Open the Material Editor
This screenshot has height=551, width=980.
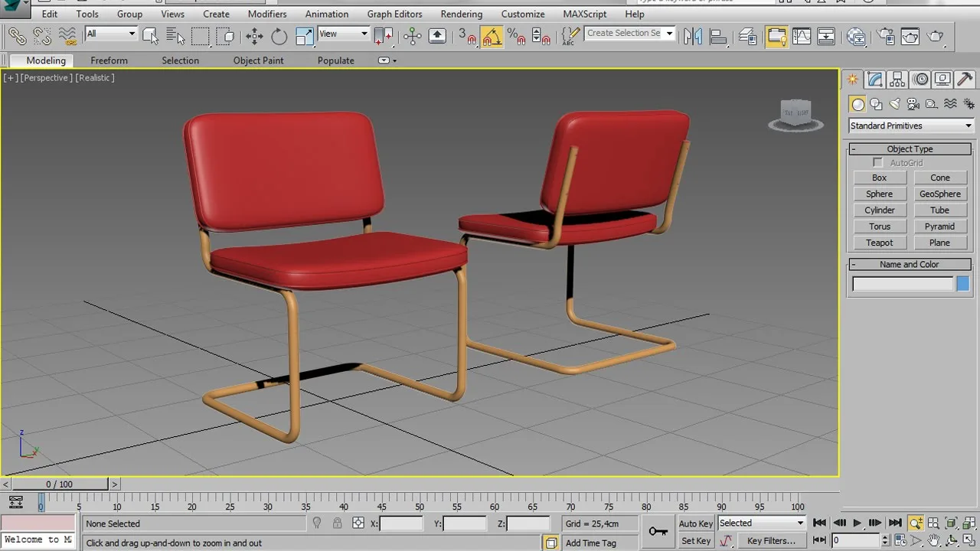tap(856, 36)
